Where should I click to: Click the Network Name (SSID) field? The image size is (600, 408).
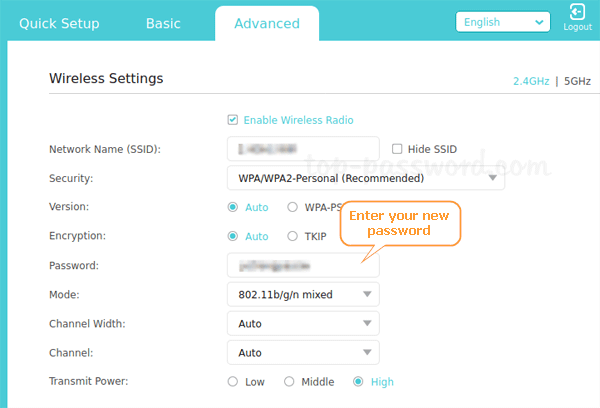point(303,149)
